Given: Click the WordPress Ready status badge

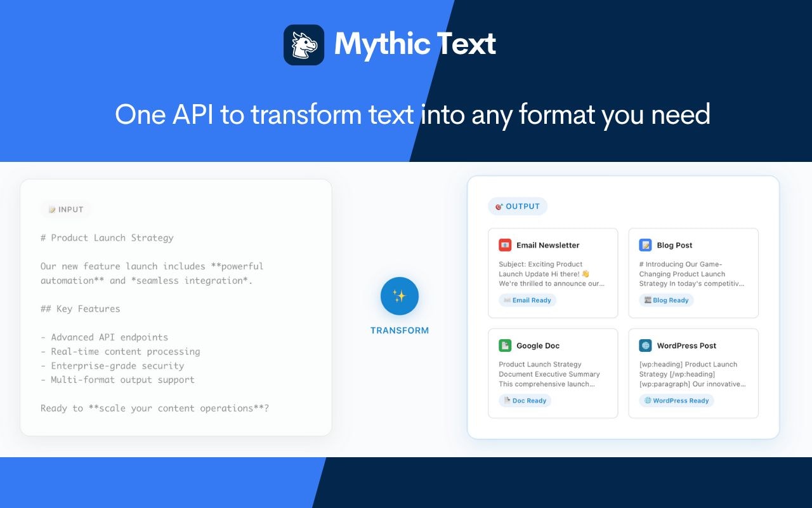Looking at the screenshot, I should (x=676, y=401).
